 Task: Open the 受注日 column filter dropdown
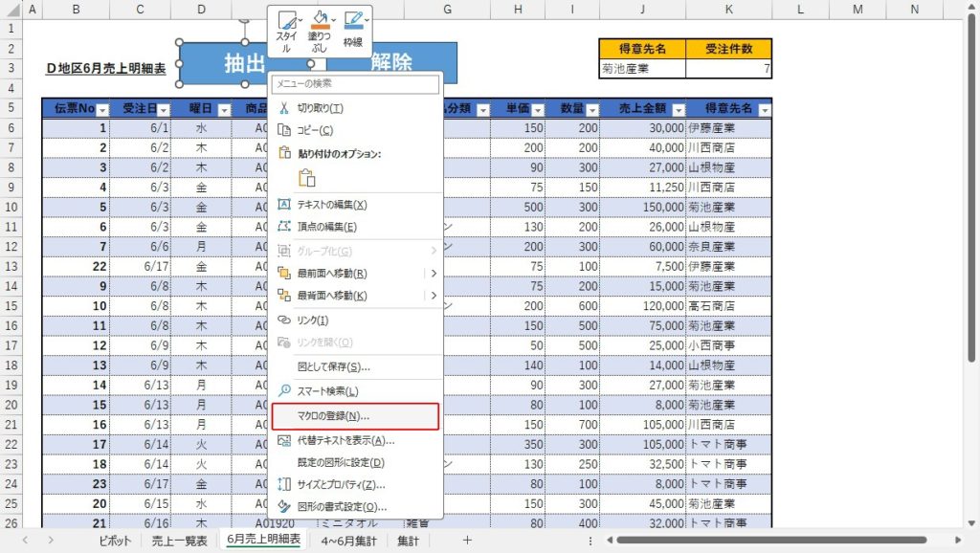[x=163, y=110]
